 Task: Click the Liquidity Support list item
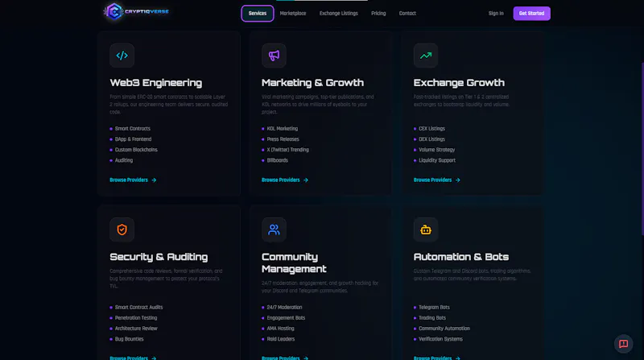[x=437, y=160]
